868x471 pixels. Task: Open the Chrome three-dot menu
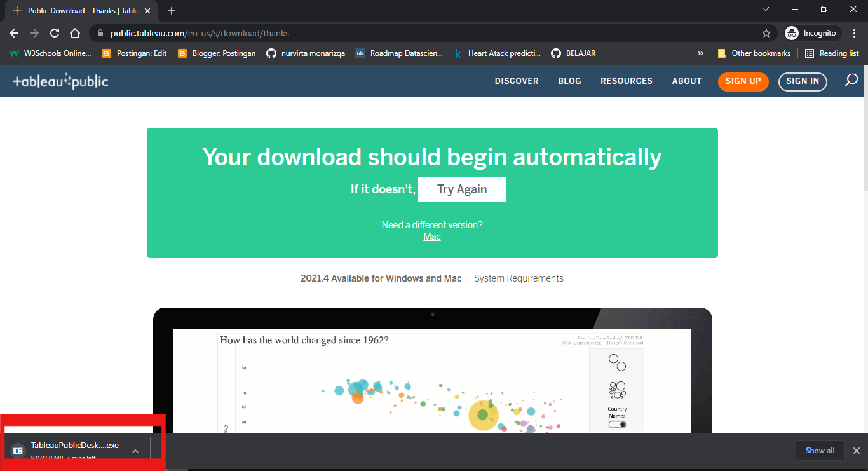(853, 33)
